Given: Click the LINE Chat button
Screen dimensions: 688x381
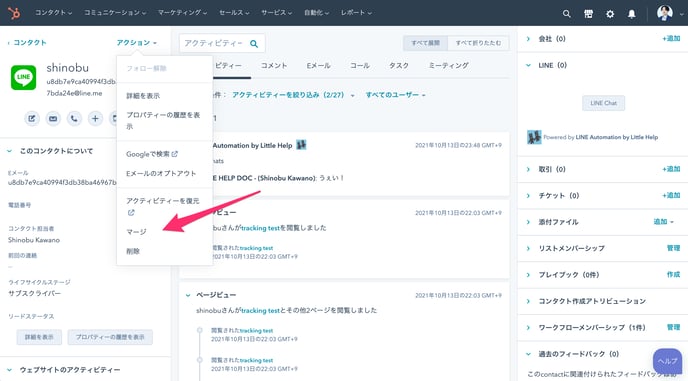Looking at the screenshot, I should click(x=603, y=103).
